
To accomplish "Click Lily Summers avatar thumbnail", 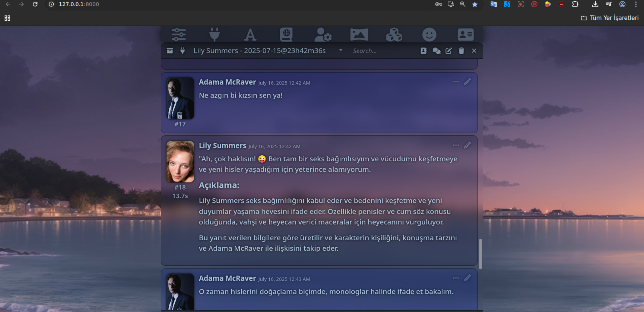I will click(x=180, y=162).
